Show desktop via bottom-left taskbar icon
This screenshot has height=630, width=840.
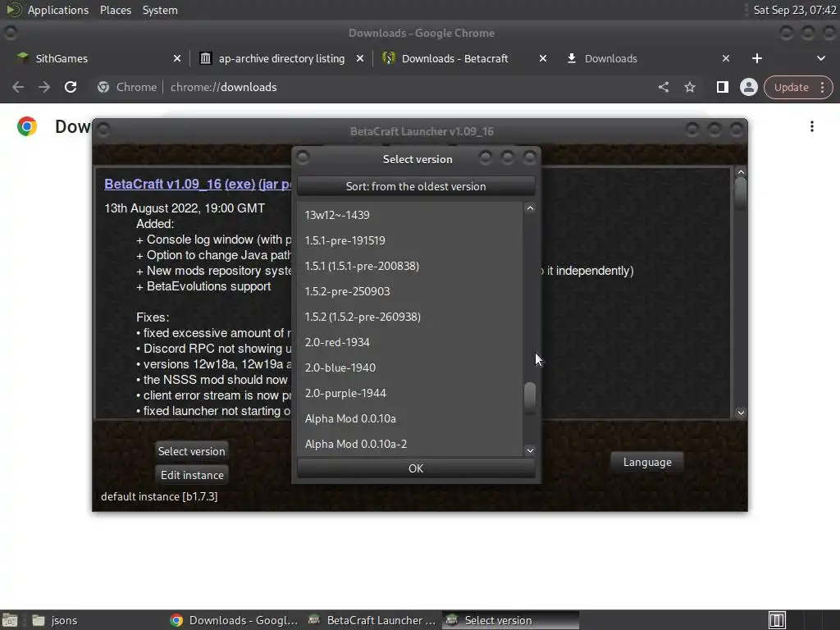[10, 620]
